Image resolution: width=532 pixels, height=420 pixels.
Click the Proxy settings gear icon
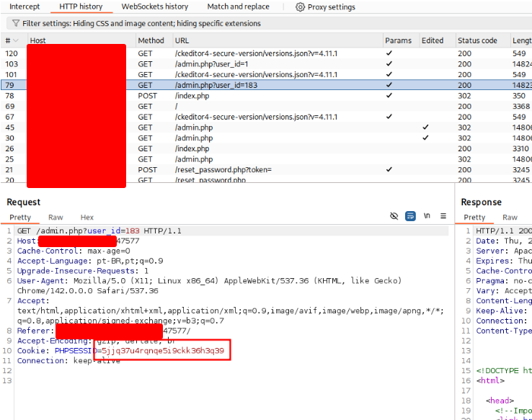pos(301,7)
